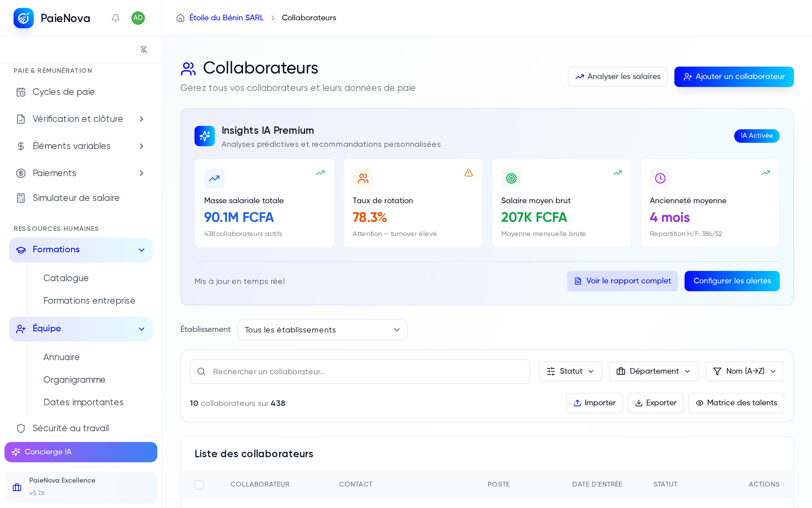The width and height of the screenshot is (812, 508).
Task: Launch the Concierge IA assistant
Action: pyautogui.click(x=81, y=452)
